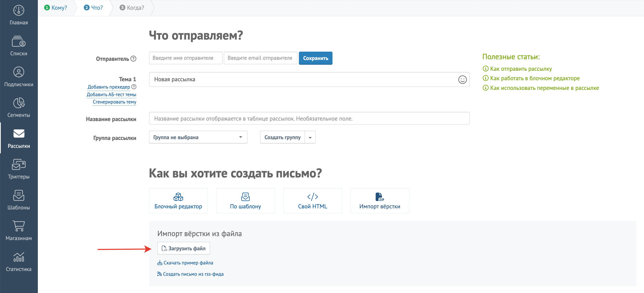
Task: Open Списки in the sidebar
Action: click(x=19, y=46)
